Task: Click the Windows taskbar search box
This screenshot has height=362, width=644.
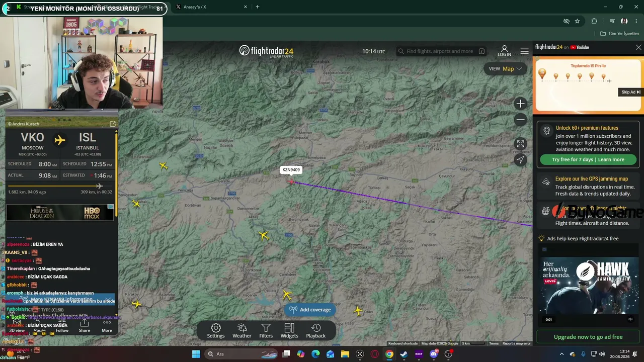Action: click(242, 354)
